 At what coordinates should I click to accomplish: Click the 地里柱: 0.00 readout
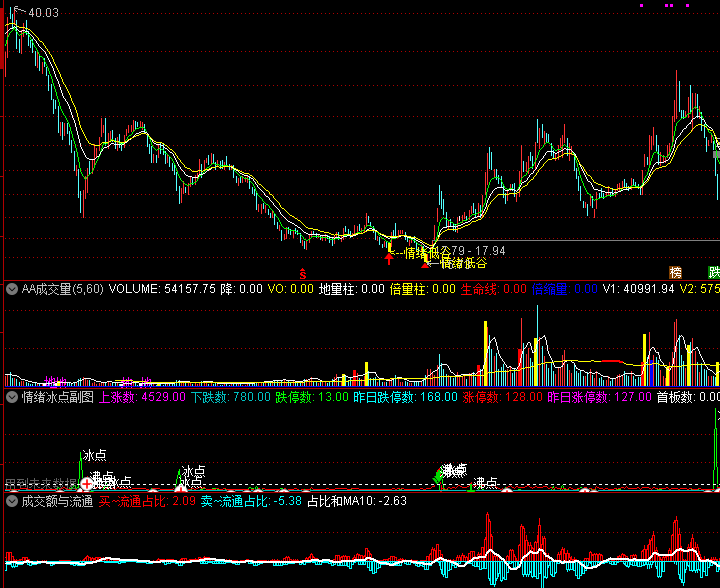coord(352,289)
